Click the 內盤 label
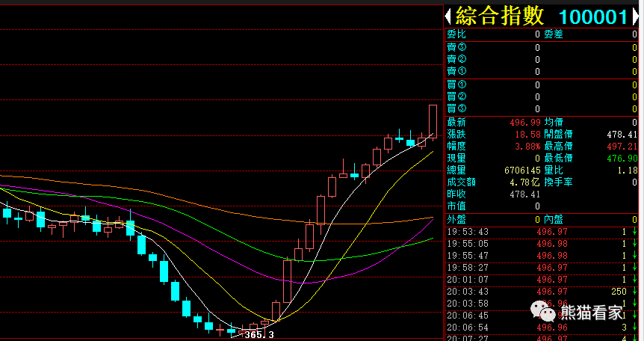The height and width of the screenshot is (341, 644). 554,219
